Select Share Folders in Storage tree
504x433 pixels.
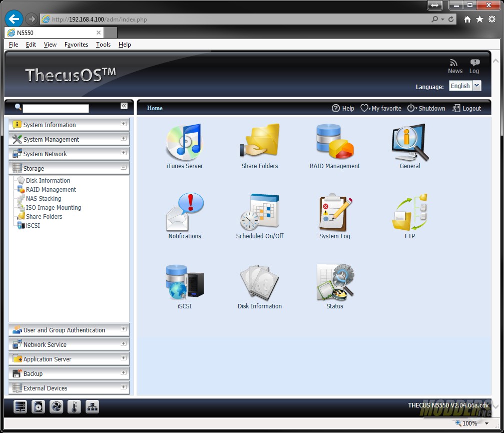44,216
